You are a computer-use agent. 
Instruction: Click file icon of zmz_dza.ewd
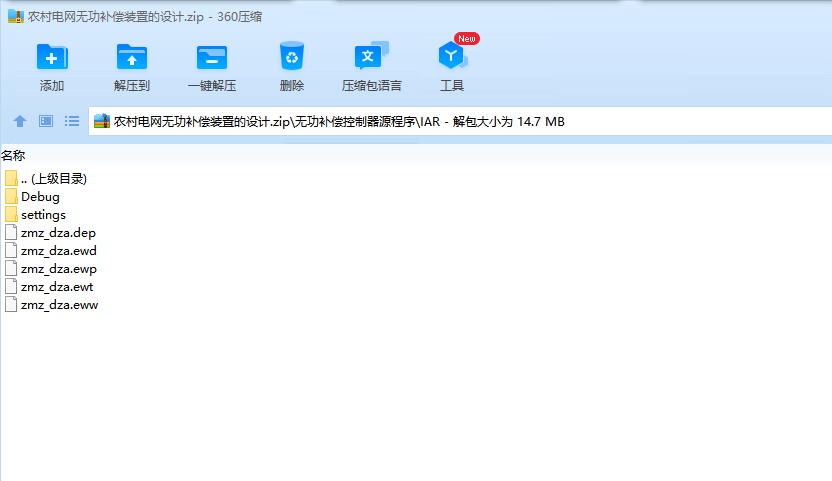[x=11, y=251]
